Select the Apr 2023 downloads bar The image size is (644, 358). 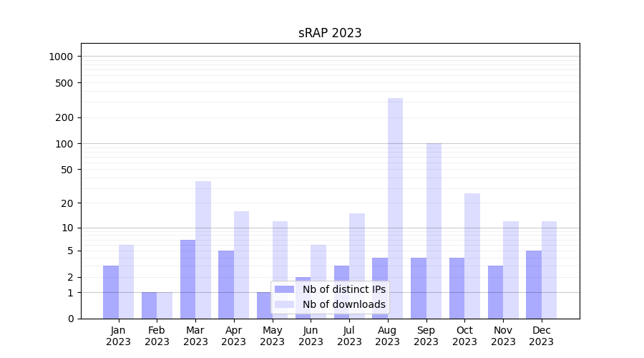coord(241,265)
